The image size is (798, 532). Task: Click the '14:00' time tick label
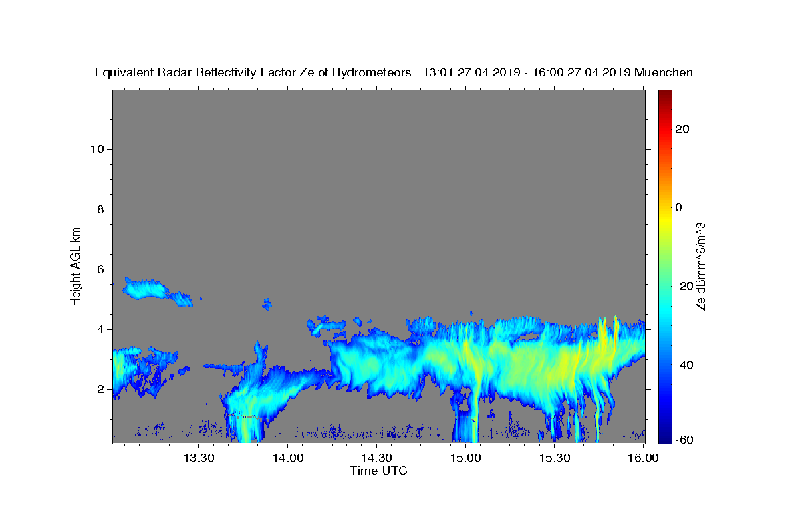point(288,458)
